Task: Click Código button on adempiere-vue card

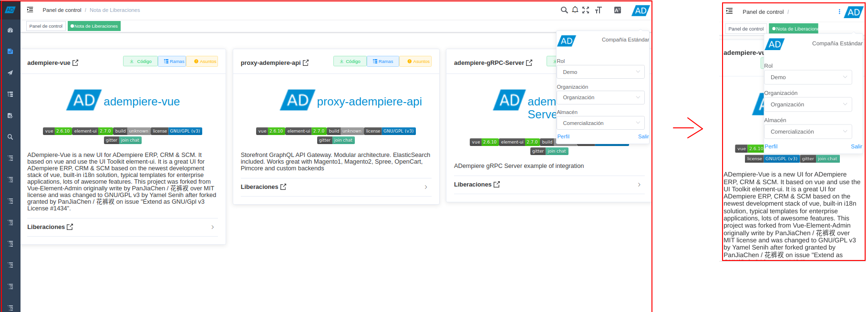Action: point(141,62)
